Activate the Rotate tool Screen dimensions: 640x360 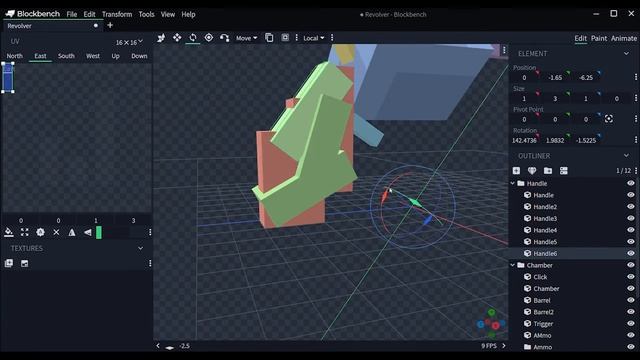(x=193, y=38)
